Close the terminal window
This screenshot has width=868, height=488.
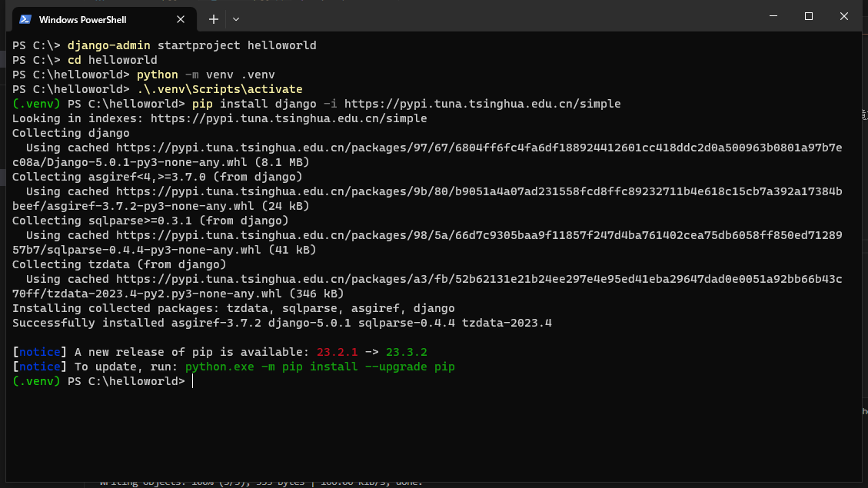(x=843, y=16)
